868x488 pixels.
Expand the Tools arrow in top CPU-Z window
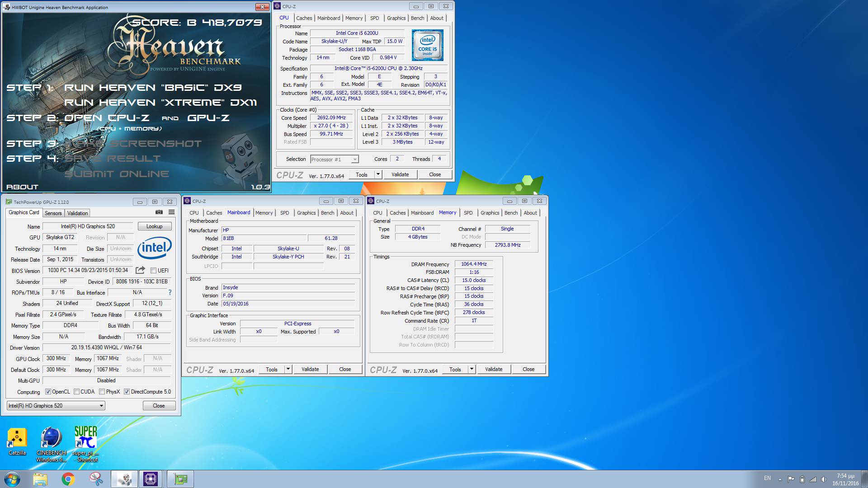[378, 175]
